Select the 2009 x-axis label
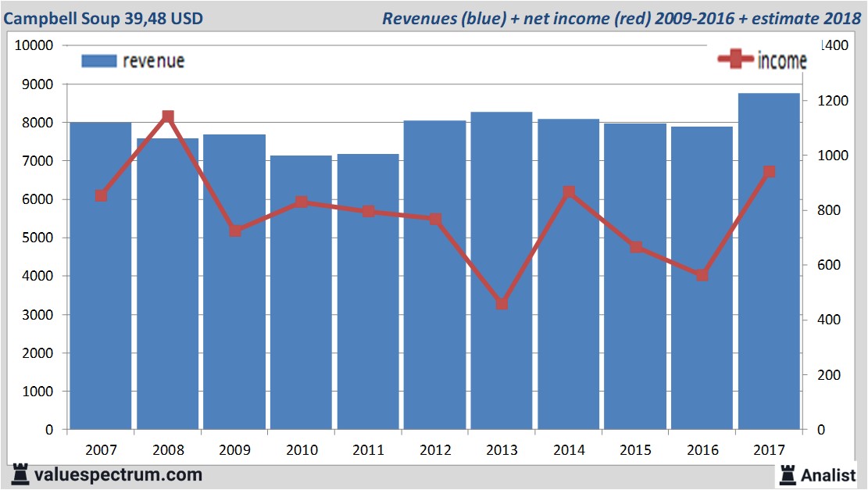The image size is (868, 490). [234, 449]
